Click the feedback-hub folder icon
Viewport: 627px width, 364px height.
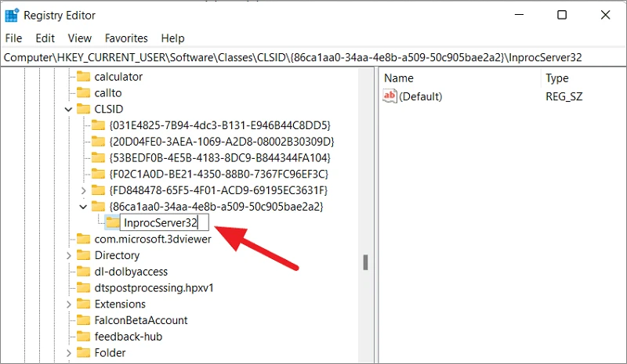coord(83,337)
